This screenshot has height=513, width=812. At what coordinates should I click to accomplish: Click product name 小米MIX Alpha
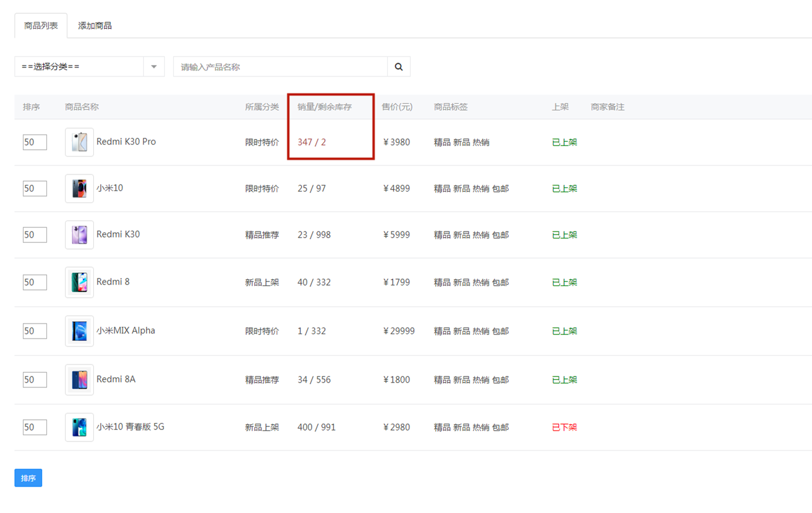[126, 330]
